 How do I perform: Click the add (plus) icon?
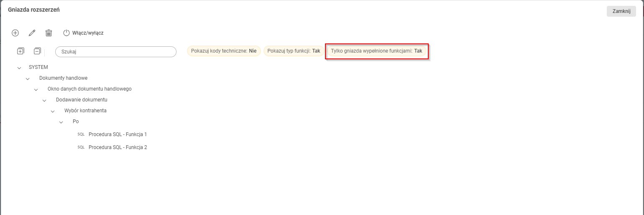point(15,33)
